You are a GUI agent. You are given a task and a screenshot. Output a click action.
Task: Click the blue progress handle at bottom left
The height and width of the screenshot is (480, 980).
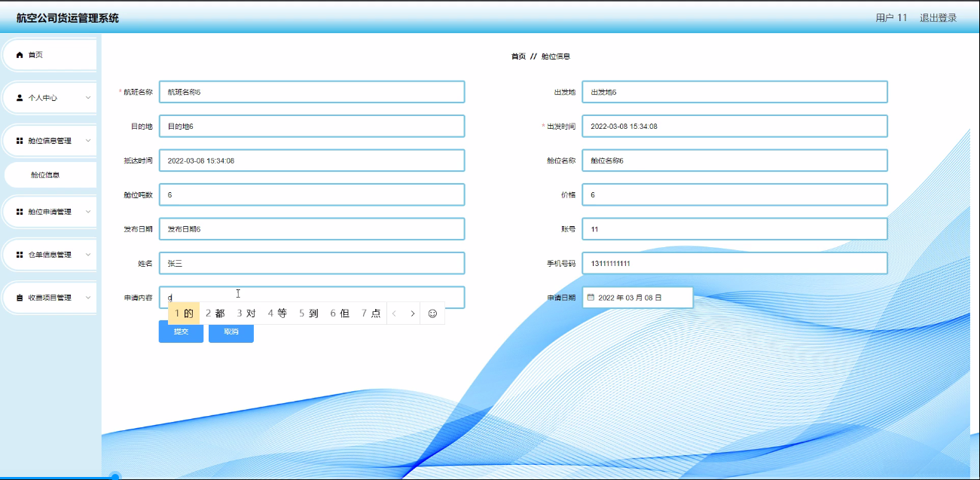[115, 476]
